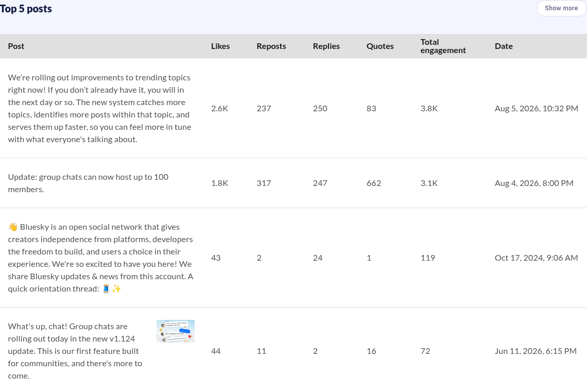Open the Bluesky open social network post
The height and width of the screenshot is (392, 587).
point(101,258)
